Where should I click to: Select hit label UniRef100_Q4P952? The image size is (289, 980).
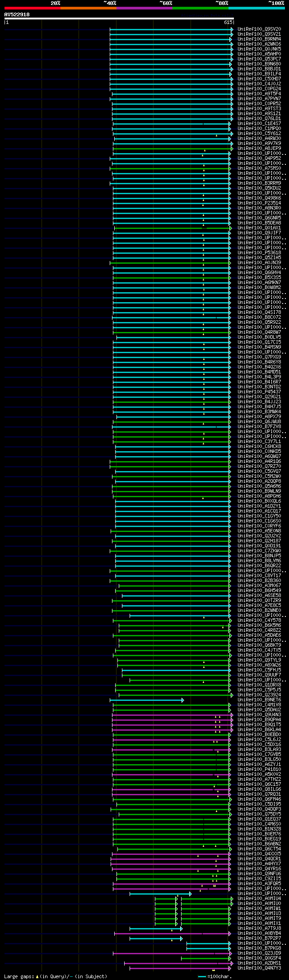[259, 159]
